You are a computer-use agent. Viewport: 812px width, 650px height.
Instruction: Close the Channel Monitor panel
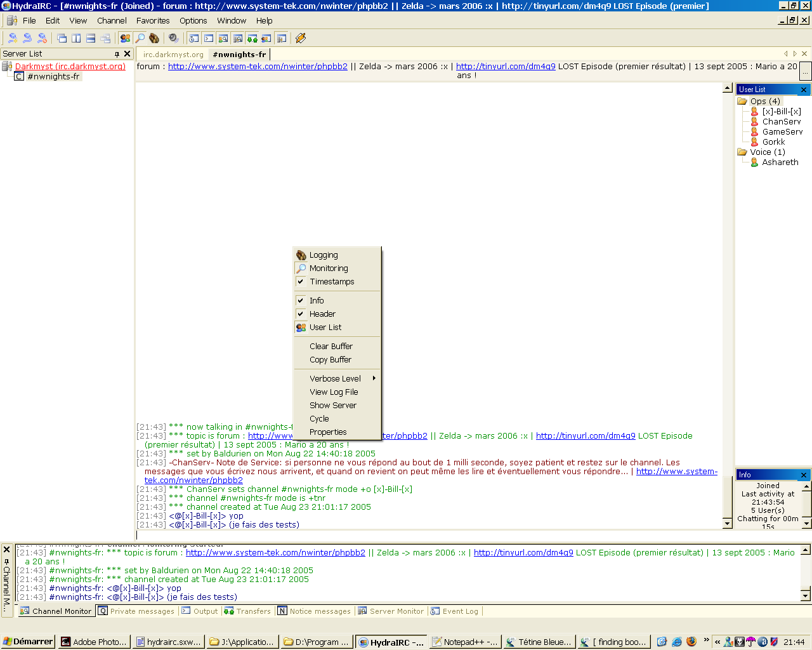click(6, 549)
